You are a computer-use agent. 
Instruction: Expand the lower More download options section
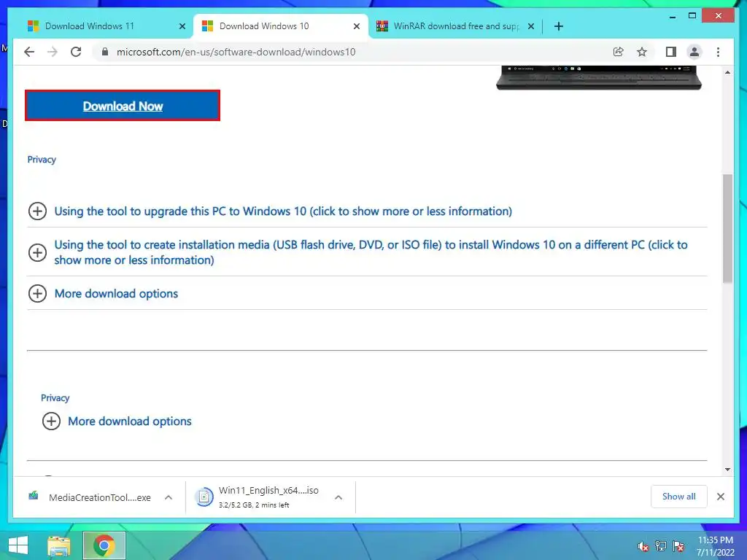pos(130,421)
